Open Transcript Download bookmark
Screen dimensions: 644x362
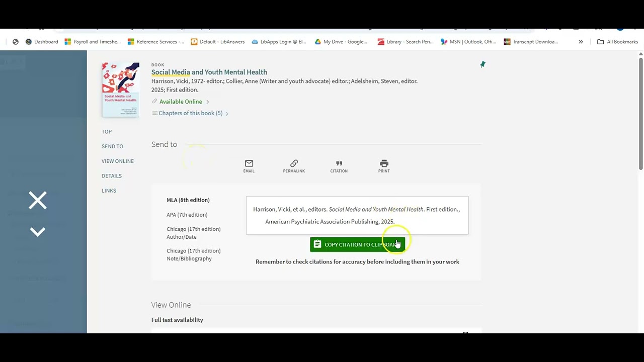click(x=531, y=42)
